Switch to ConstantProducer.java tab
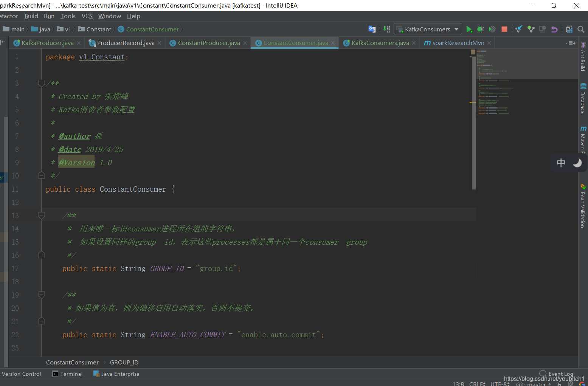The height and width of the screenshot is (386, 588). (209, 43)
